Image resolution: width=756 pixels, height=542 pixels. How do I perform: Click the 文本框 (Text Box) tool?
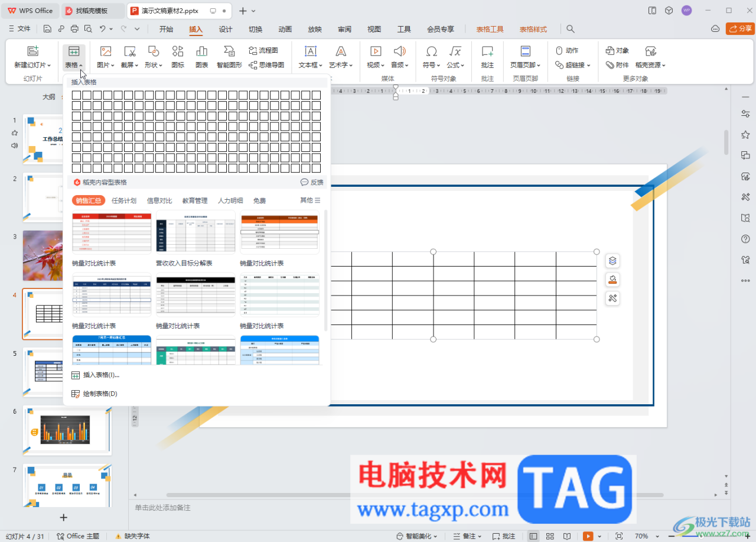point(311,57)
